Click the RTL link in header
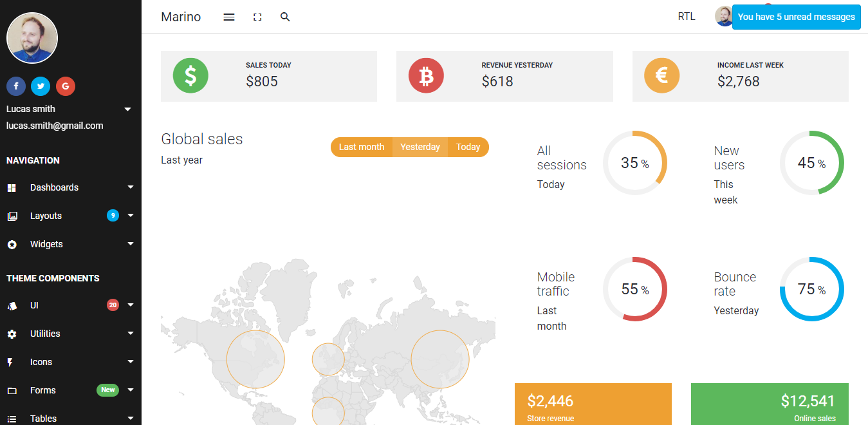This screenshot has width=868, height=425. [687, 17]
